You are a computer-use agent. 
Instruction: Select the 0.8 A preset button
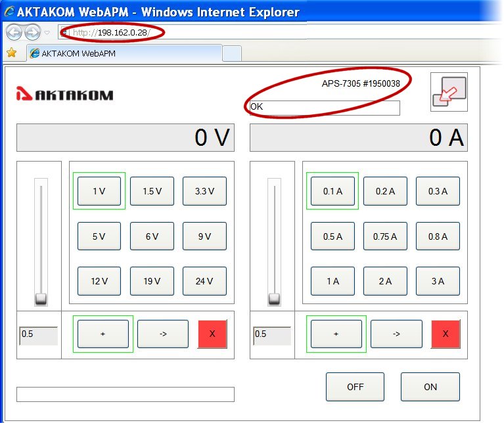pyautogui.click(x=438, y=236)
